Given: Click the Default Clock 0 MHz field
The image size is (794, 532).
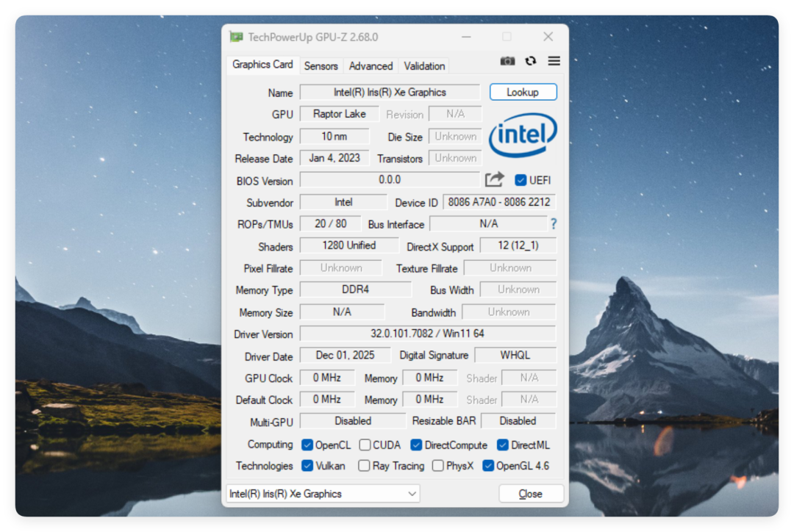Looking at the screenshot, I should click(x=327, y=400).
